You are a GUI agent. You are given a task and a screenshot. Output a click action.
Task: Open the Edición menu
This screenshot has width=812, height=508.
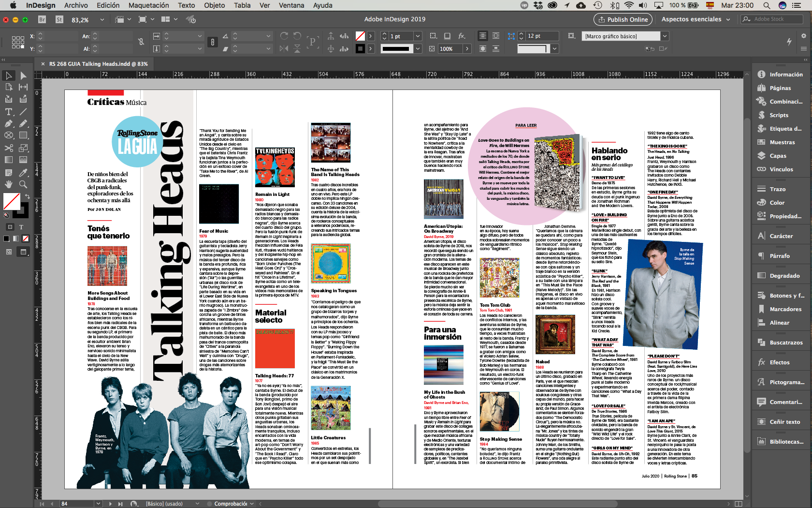pyautogui.click(x=108, y=5)
